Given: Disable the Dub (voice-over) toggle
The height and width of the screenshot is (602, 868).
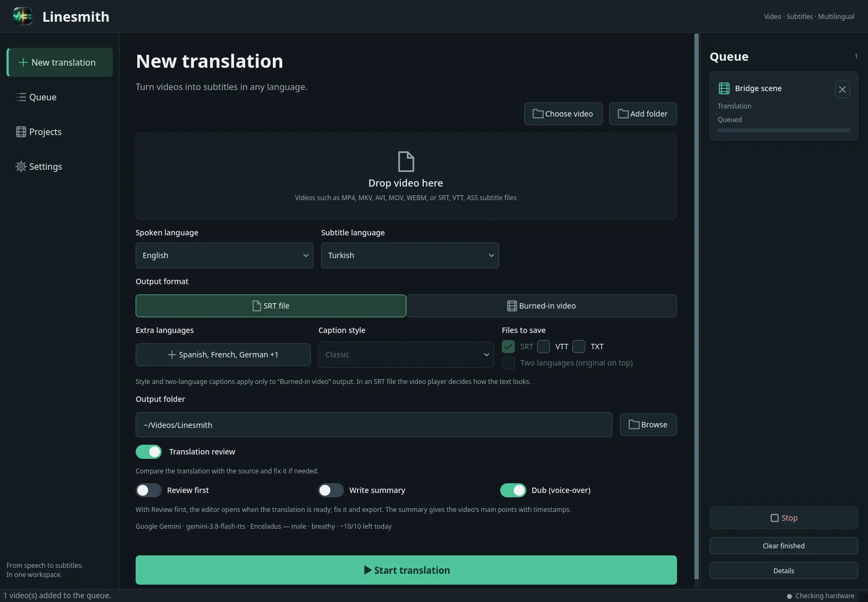Looking at the screenshot, I should [513, 490].
